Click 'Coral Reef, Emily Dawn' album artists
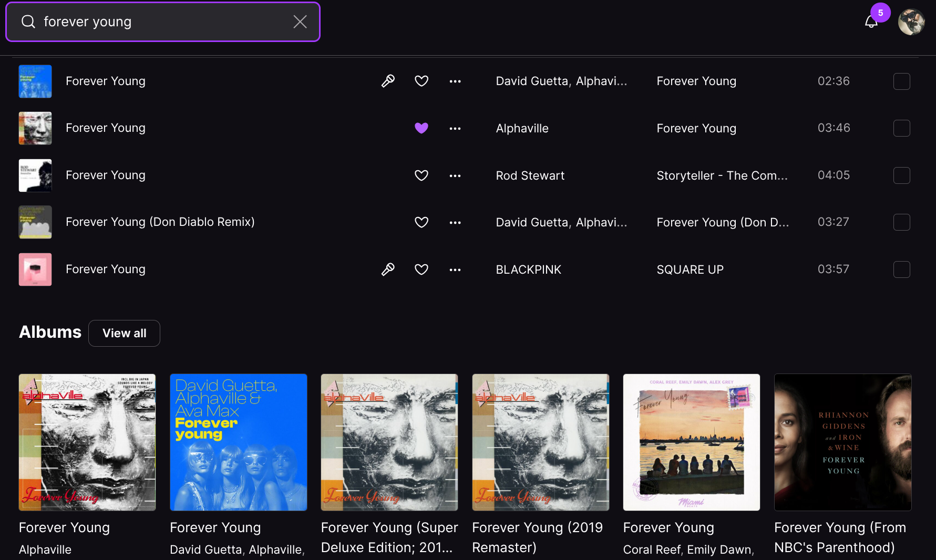Screen dimensions: 936x560 688,549
